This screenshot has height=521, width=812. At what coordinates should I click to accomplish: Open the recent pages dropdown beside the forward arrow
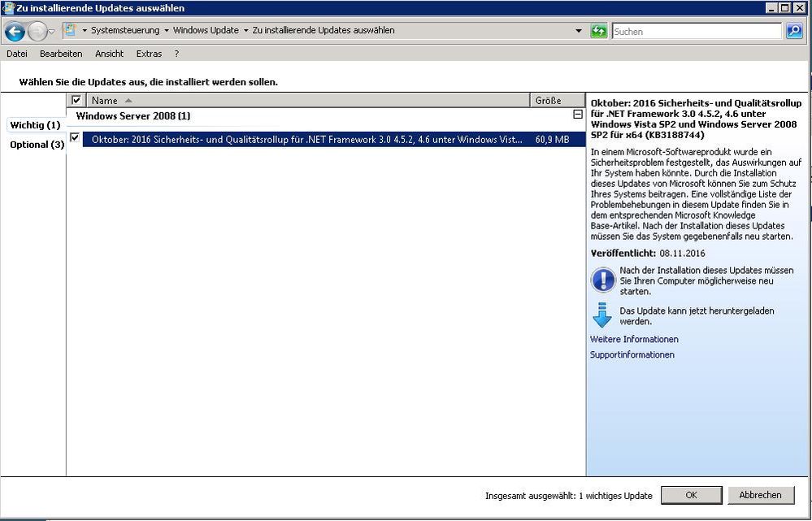tap(51, 32)
